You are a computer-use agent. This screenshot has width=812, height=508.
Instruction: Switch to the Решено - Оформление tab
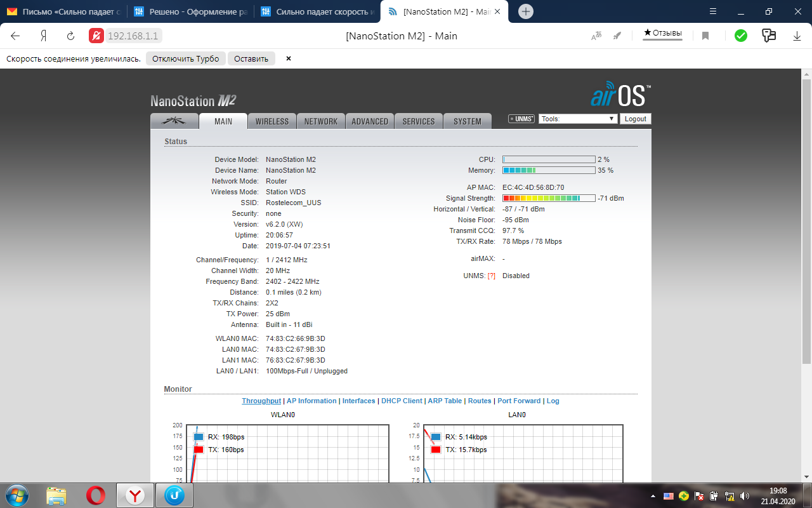pos(190,11)
